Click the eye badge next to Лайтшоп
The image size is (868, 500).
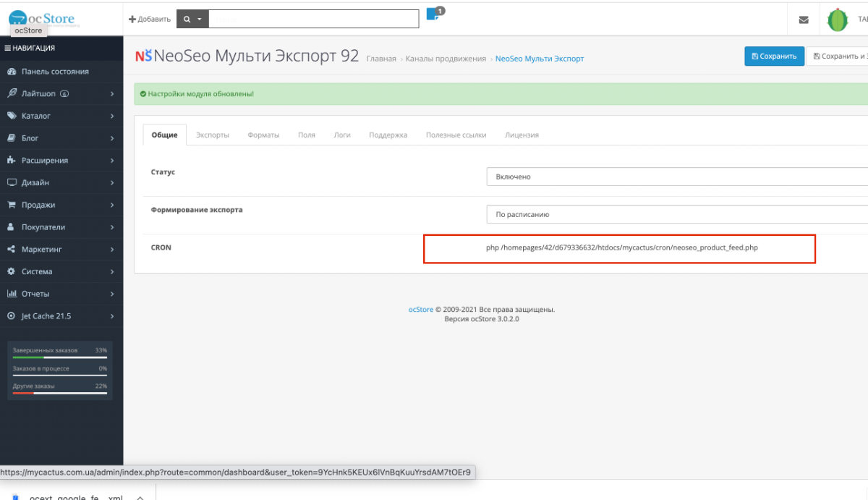click(64, 94)
